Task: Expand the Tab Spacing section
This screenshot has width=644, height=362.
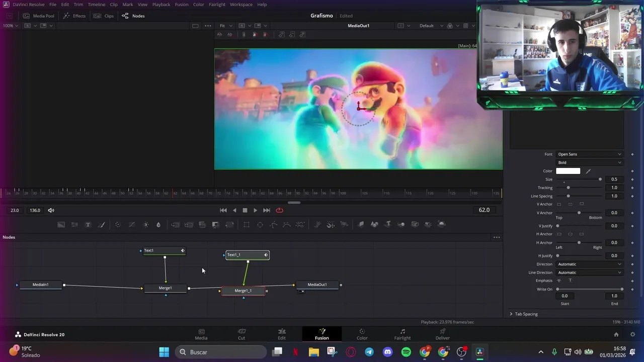Action: (x=524, y=314)
